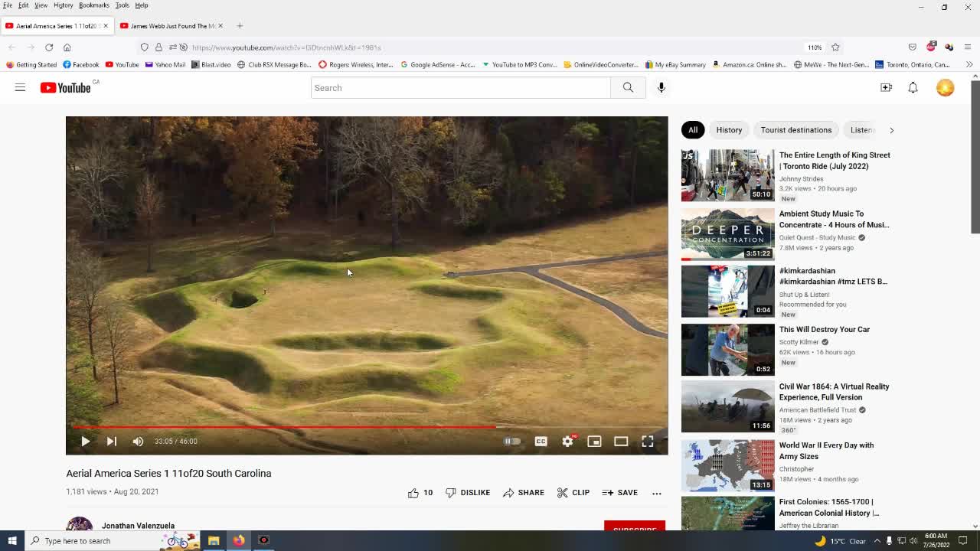Screen dimensions: 980x551
Task: Open the Edit menu
Action: [24, 5]
